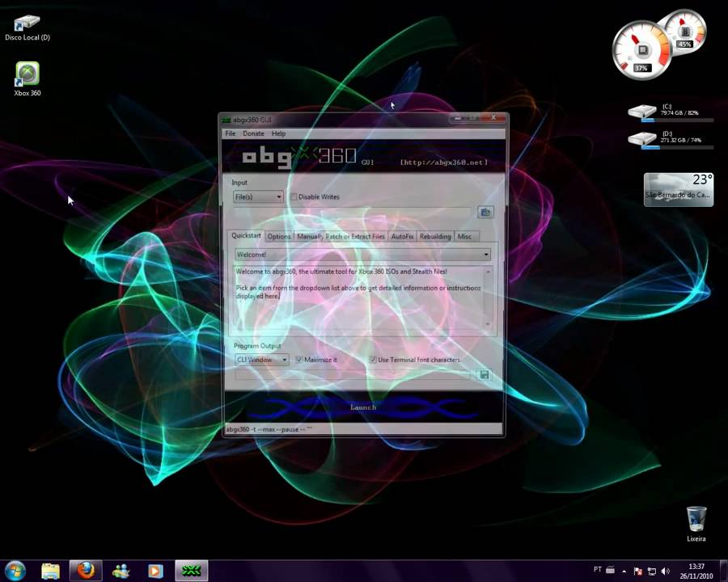Open the Help menu
The image size is (728, 582).
click(x=278, y=133)
